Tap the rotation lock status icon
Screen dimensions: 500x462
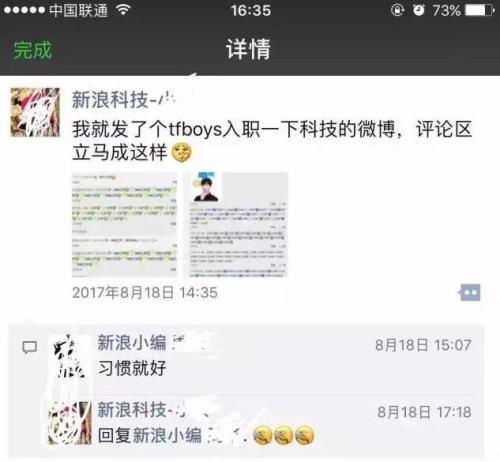point(397,10)
